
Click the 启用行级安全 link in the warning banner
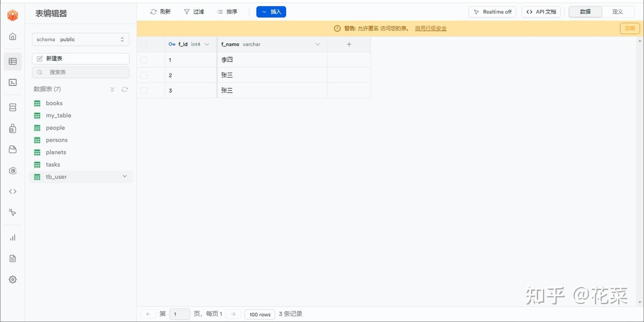click(x=430, y=28)
